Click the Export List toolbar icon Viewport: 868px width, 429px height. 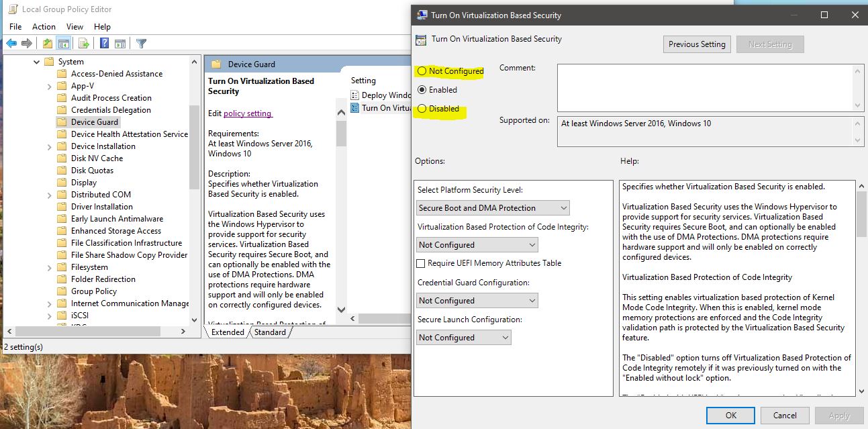point(82,43)
